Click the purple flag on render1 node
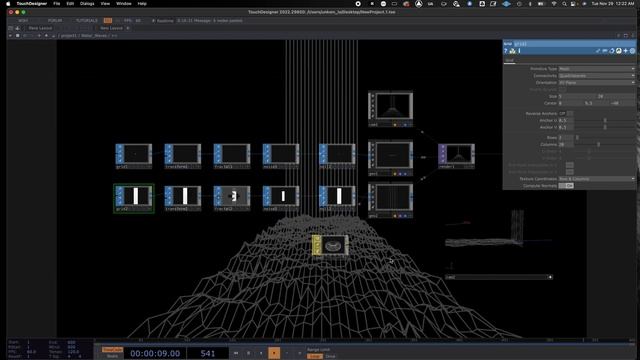 pos(442,154)
